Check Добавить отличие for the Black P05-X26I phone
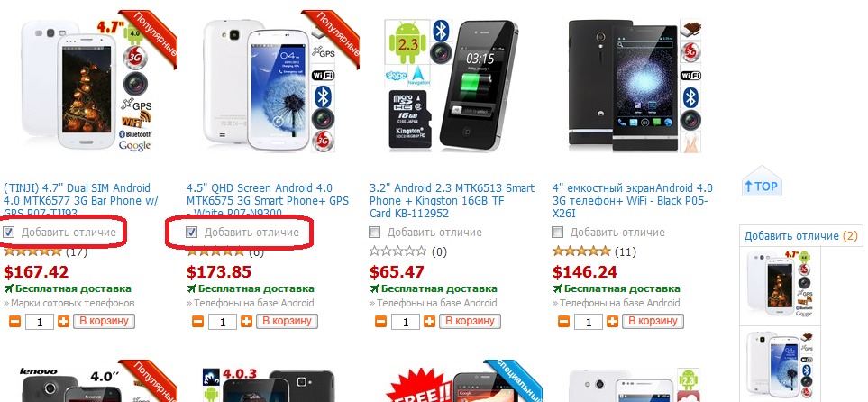The width and height of the screenshot is (868, 402). click(x=558, y=232)
